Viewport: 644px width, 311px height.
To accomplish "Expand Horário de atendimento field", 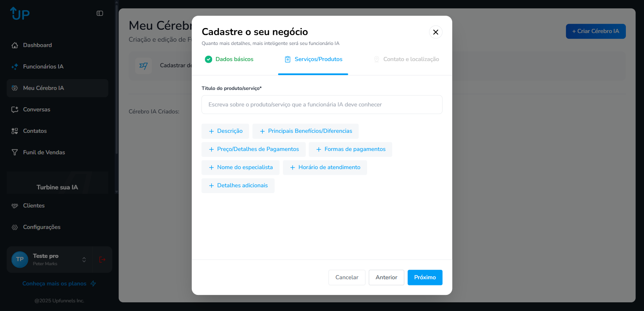I will (325, 167).
